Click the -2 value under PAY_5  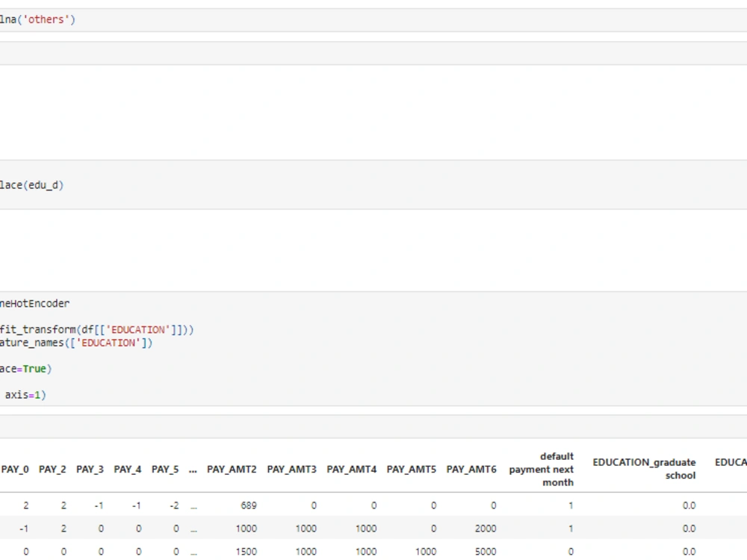point(174,505)
